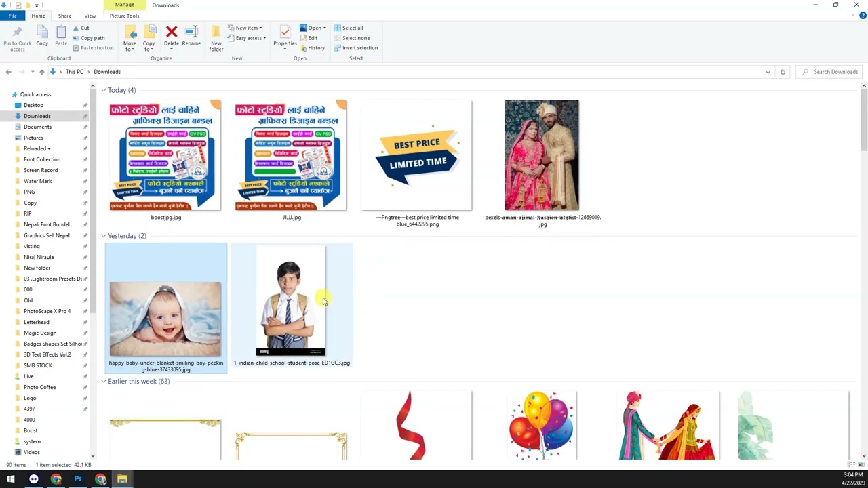
Task: Open the Move to dropdown
Action: tap(130, 39)
